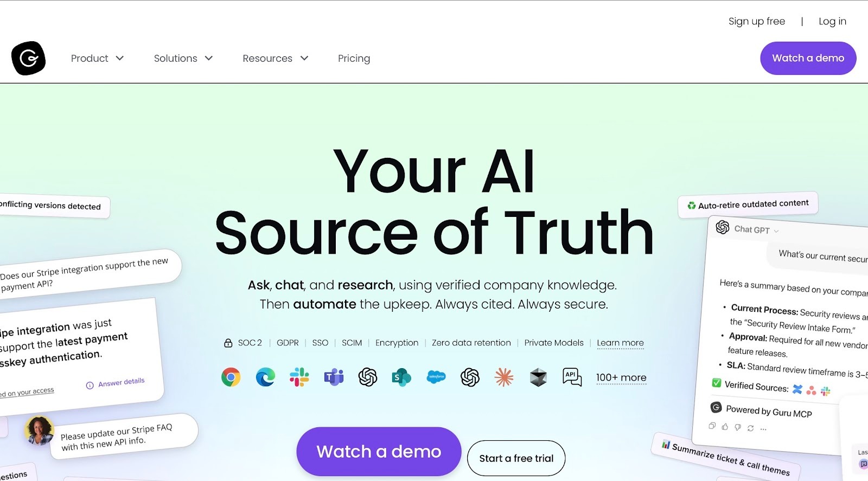Click the Log in link
The width and height of the screenshot is (868, 481).
(832, 21)
